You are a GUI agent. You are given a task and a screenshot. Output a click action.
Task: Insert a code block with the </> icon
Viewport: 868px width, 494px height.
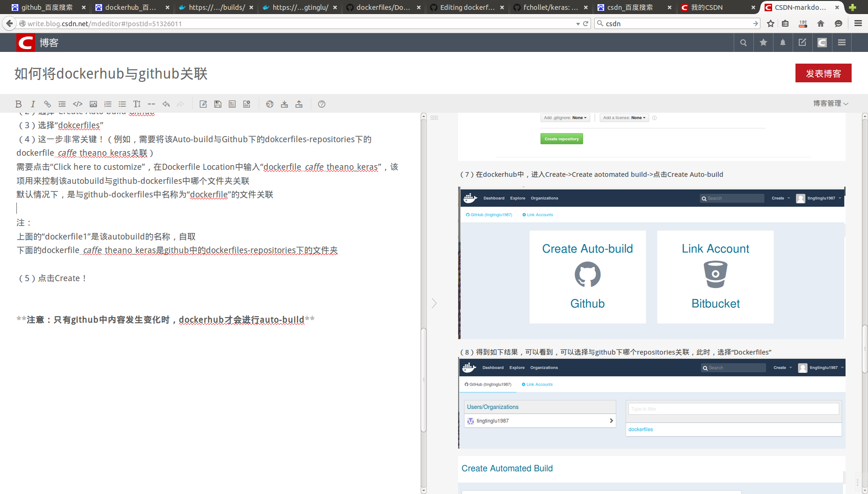78,104
